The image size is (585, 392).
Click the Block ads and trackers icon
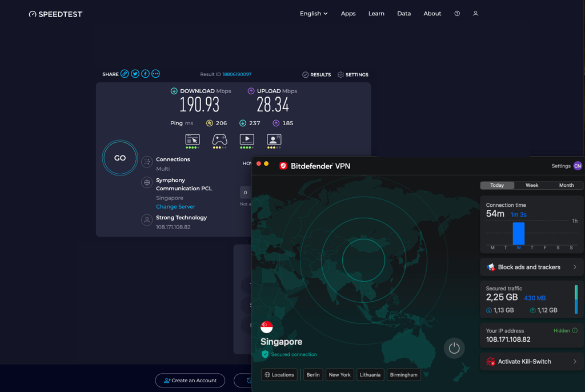pos(491,267)
